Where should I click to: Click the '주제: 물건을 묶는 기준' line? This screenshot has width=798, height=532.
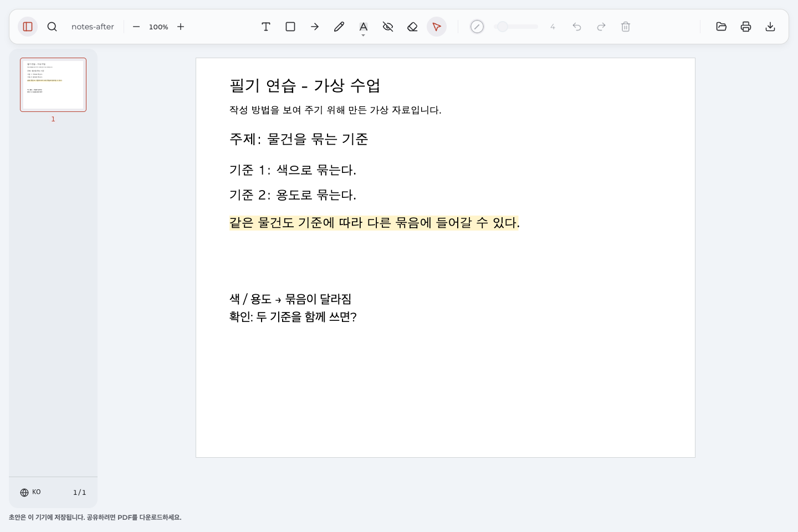[x=299, y=139]
